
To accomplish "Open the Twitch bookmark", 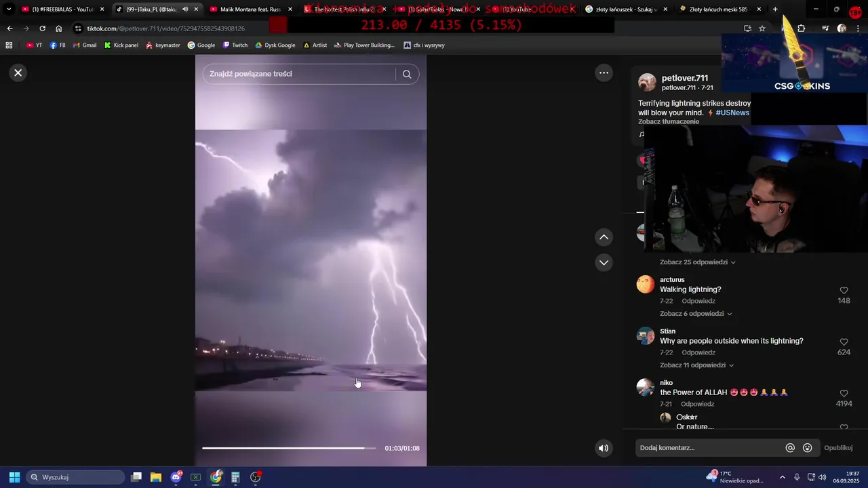I will click(x=235, y=45).
